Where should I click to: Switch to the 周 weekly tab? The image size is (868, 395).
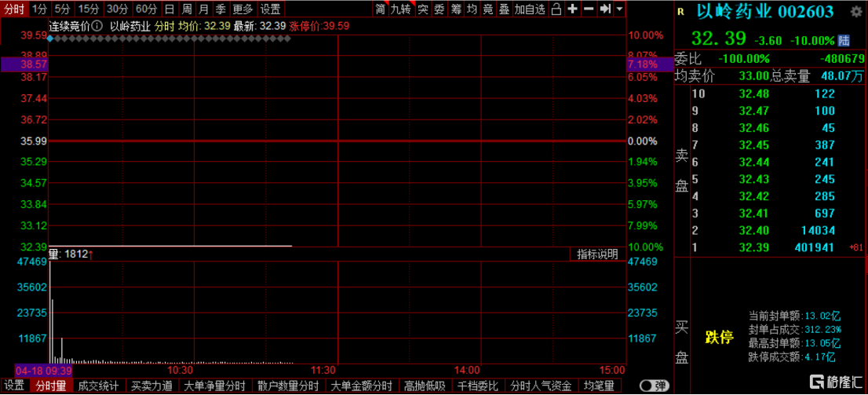click(x=187, y=9)
